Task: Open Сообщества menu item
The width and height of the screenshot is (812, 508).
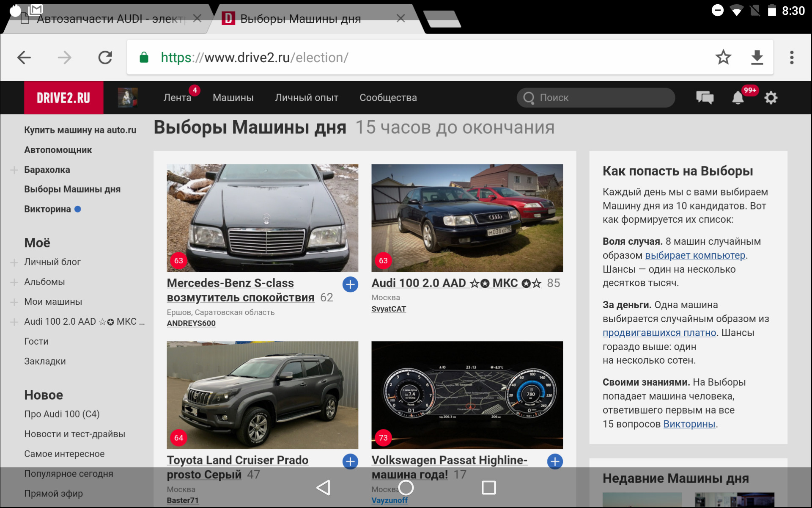Action: 388,98
